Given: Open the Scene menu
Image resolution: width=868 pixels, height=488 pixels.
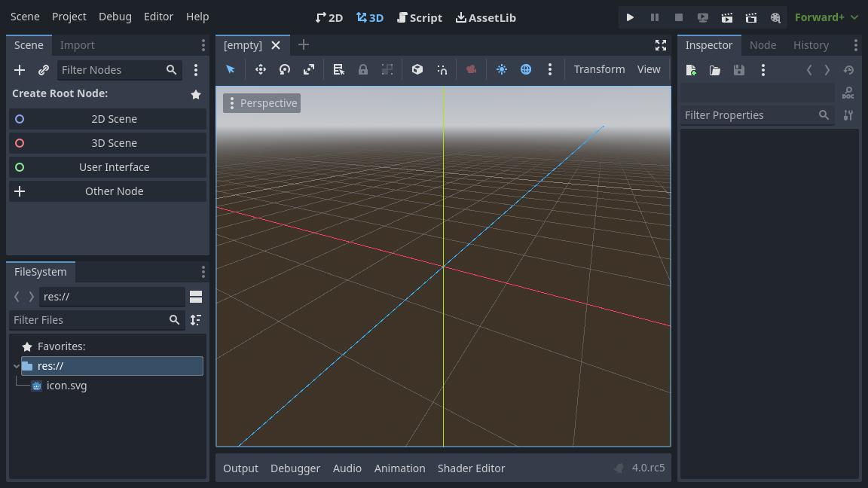Looking at the screenshot, I should (25, 17).
